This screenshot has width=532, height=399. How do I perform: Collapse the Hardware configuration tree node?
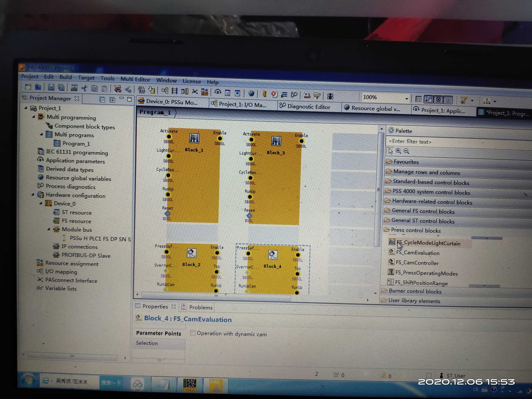point(33,194)
